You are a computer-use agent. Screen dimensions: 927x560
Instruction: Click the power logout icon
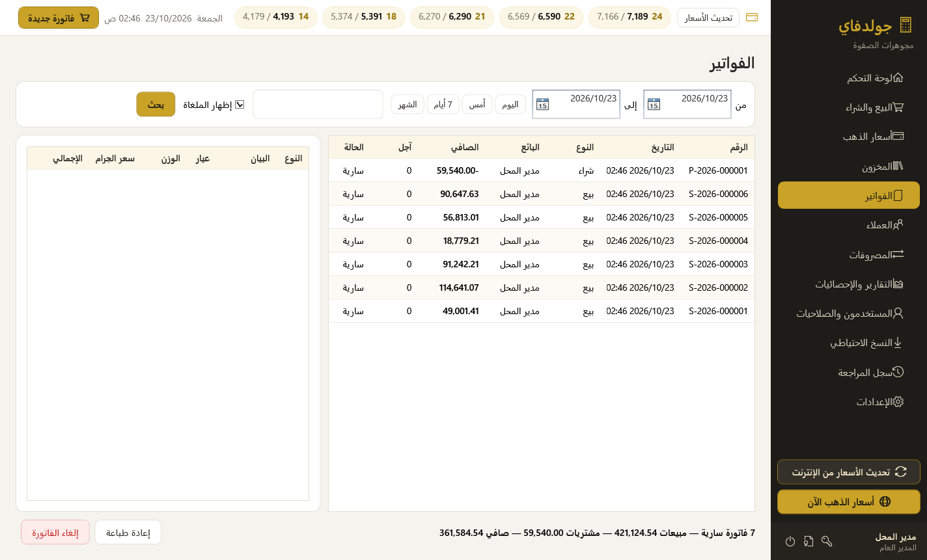coord(790,541)
